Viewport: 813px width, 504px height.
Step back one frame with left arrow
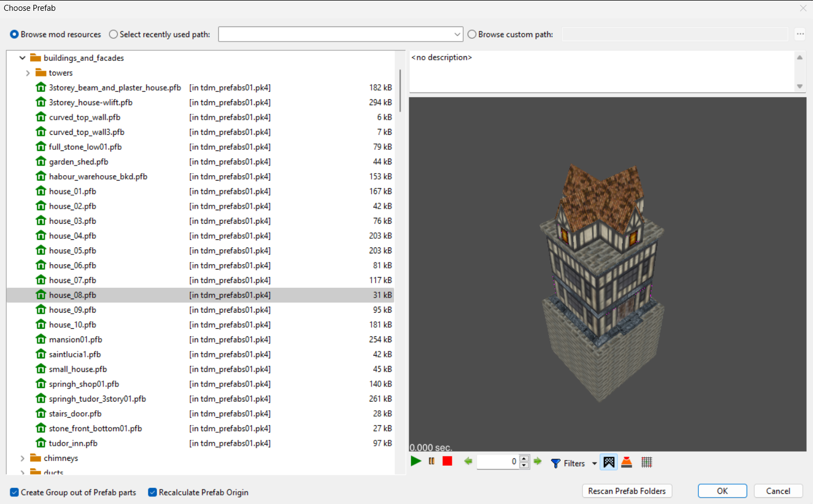(x=468, y=461)
